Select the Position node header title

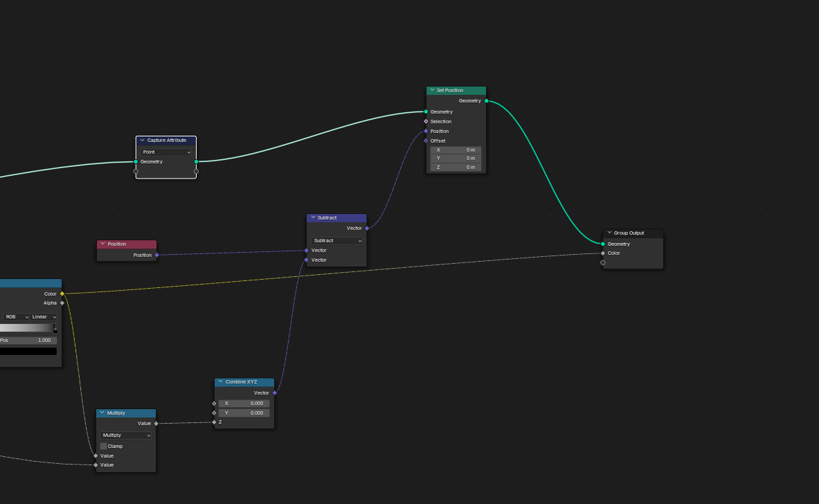click(x=117, y=244)
